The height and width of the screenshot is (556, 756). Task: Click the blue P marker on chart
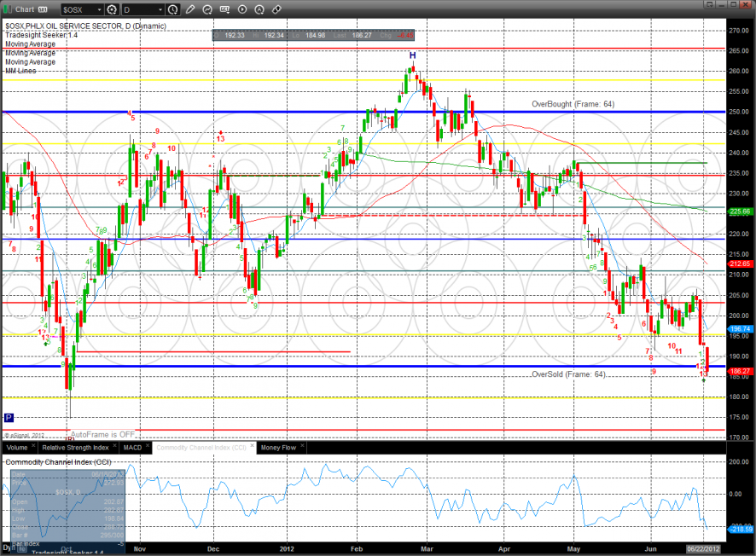click(9, 418)
